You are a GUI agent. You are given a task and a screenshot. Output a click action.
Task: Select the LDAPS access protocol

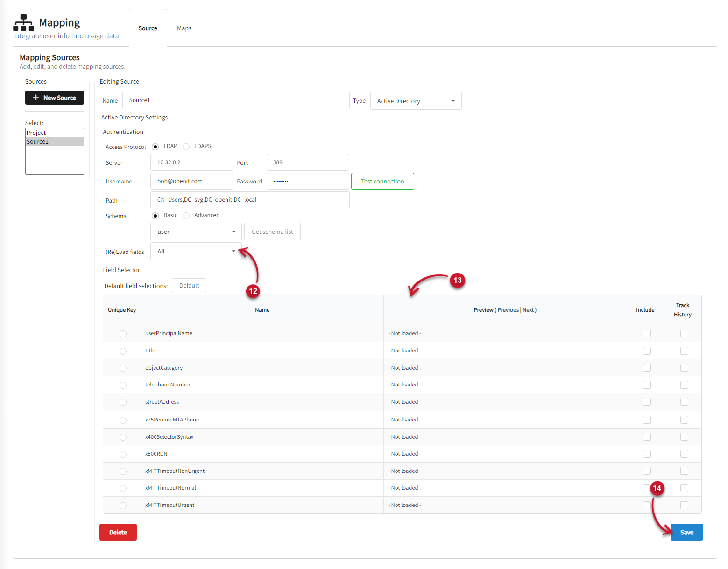coord(186,147)
